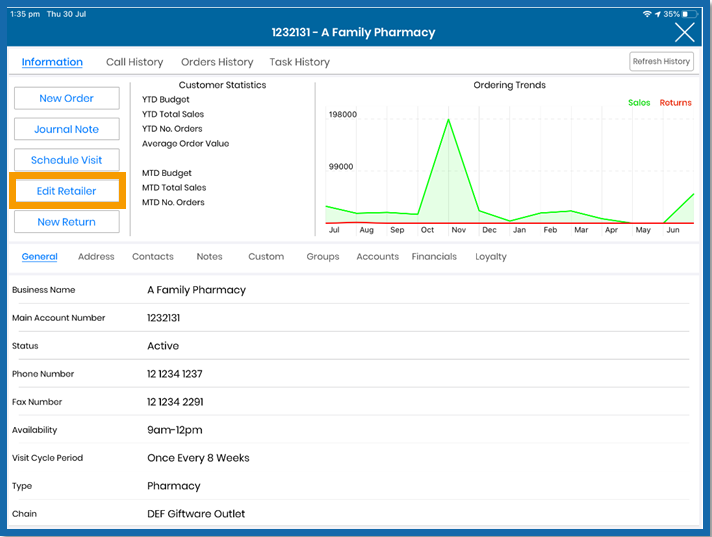Click the Returns legend label
This screenshot has height=537, width=712.
tap(675, 103)
